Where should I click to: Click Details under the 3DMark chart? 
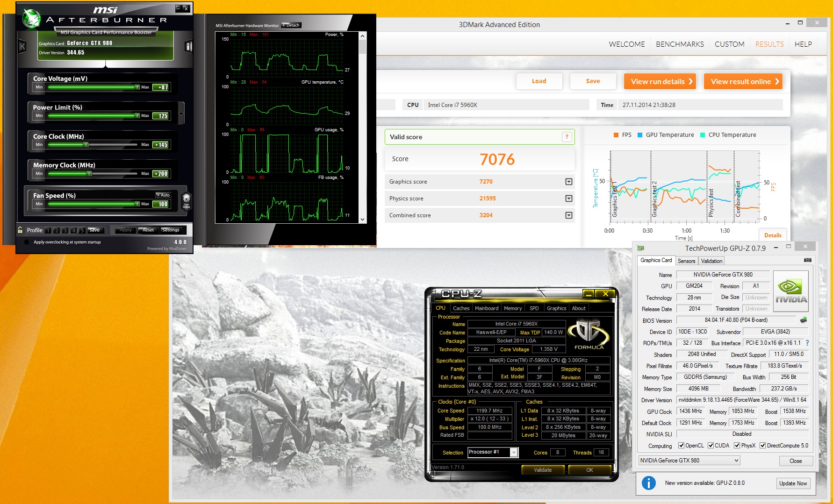(773, 235)
